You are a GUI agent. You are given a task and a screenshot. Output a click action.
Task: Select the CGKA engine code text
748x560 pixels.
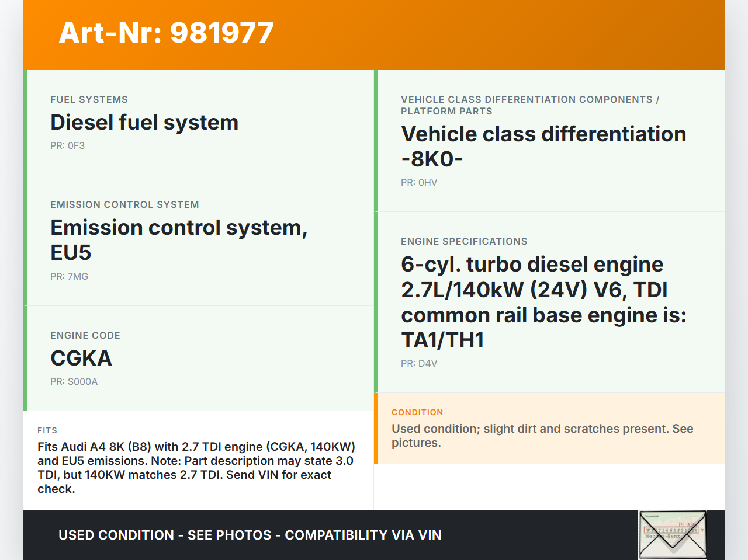[81, 359]
